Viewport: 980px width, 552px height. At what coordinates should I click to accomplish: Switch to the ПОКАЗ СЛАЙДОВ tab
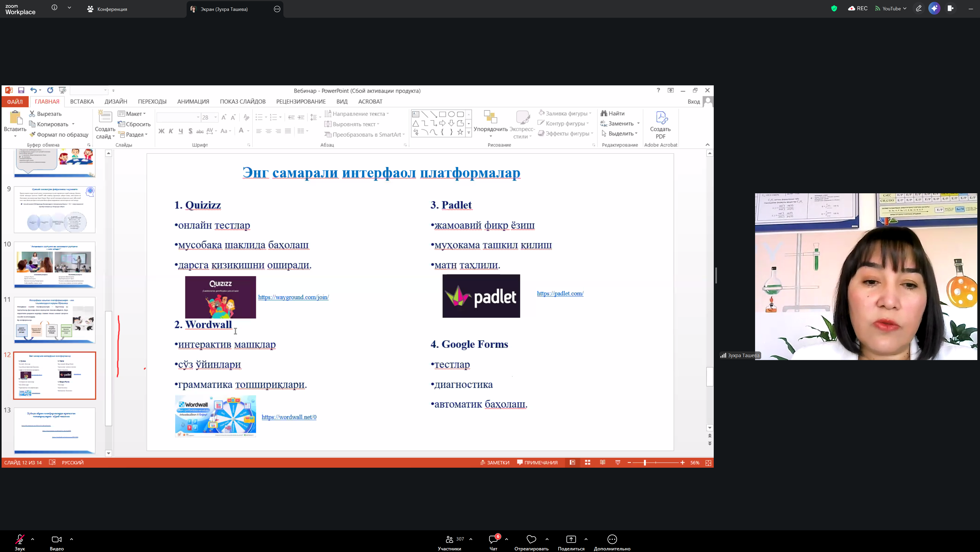pyautogui.click(x=242, y=102)
